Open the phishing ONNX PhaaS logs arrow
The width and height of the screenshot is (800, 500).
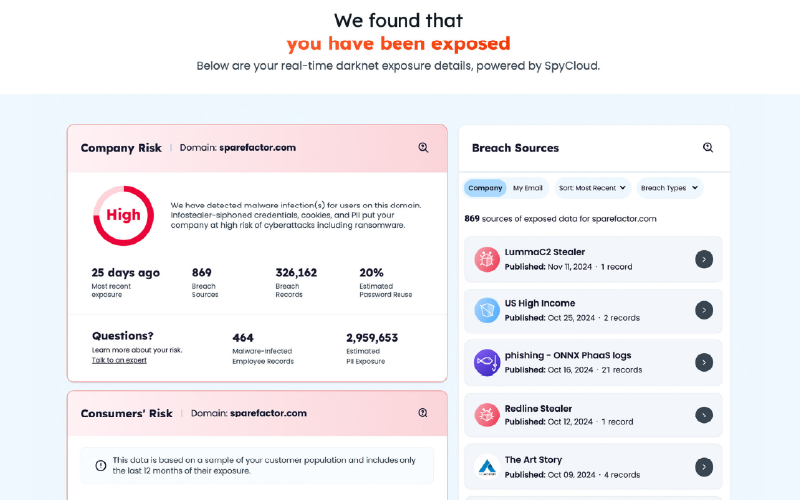click(x=704, y=362)
